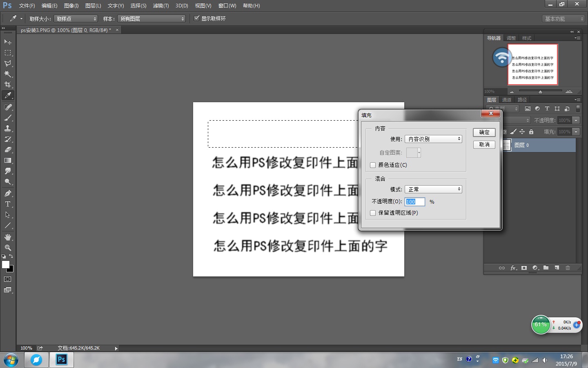Switch to 路径 tab
This screenshot has width=588, height=368.
coord(522,100)
